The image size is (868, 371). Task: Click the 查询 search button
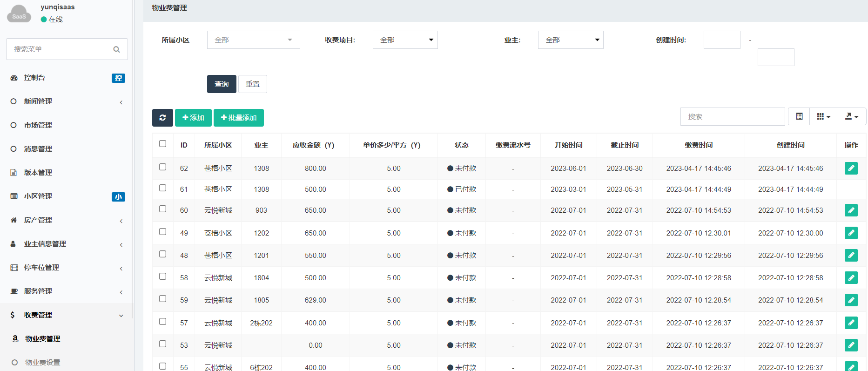[x=222, y=84]
